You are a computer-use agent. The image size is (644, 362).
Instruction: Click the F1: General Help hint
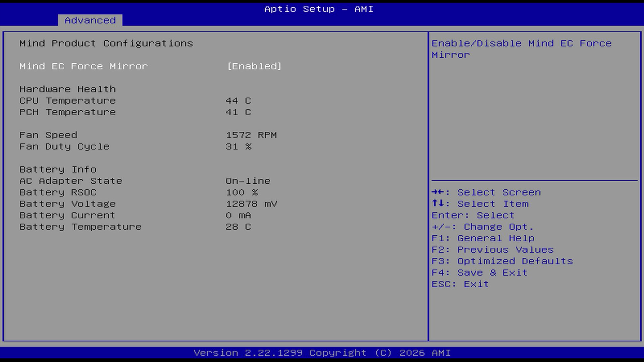[483, 238]
